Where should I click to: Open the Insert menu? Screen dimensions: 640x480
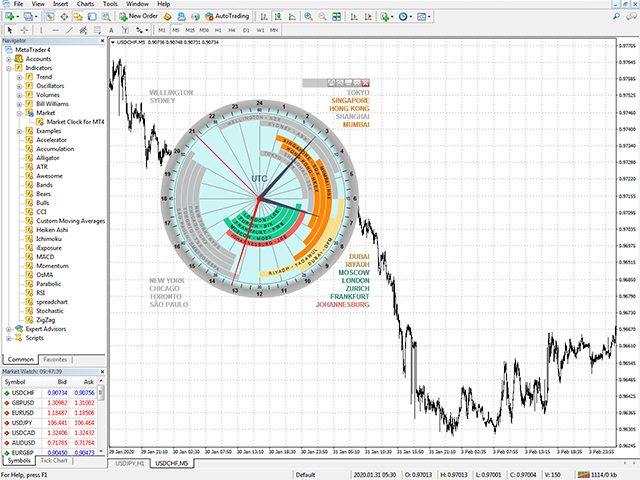coord(60,4)
